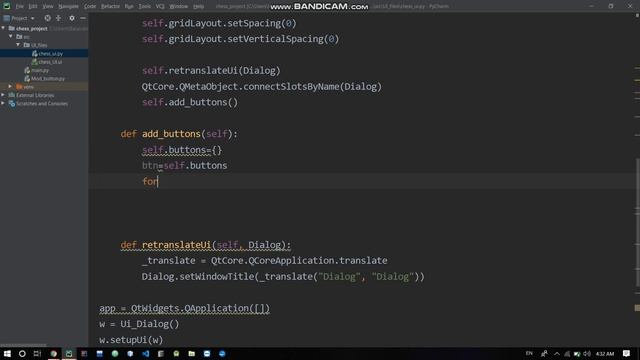Click 'self.add_buttons()' call in editor
The height and width of the screenshot is (360, 640).
pos(190,102)
